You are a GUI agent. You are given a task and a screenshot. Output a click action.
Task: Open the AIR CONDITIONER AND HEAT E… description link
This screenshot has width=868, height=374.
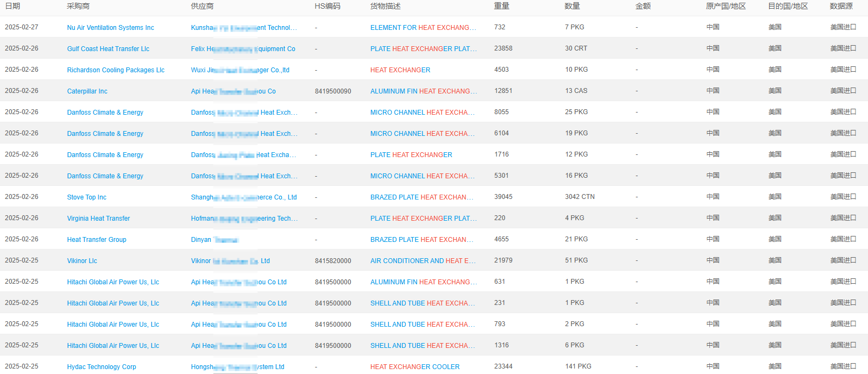pyautogui.click(x=423, y=261)
